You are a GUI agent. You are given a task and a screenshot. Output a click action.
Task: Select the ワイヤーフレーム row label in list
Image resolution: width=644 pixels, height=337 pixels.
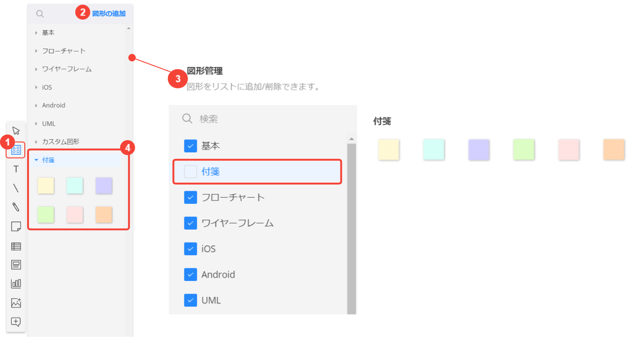[238, 223]
